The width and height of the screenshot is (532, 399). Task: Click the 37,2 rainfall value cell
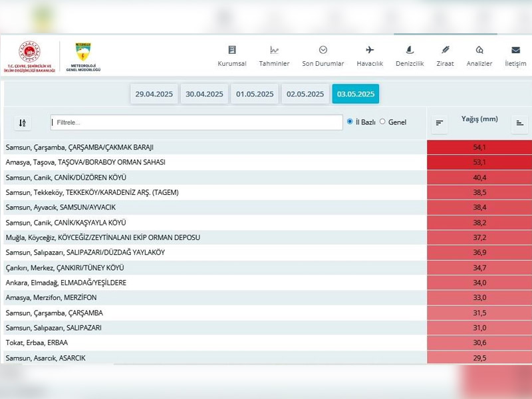479,237
